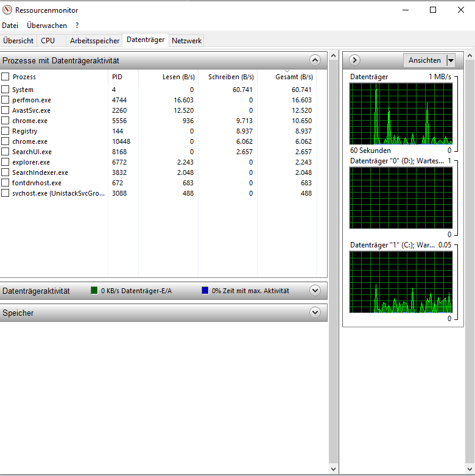Check the System process checkbox

(x=5, y=89)
